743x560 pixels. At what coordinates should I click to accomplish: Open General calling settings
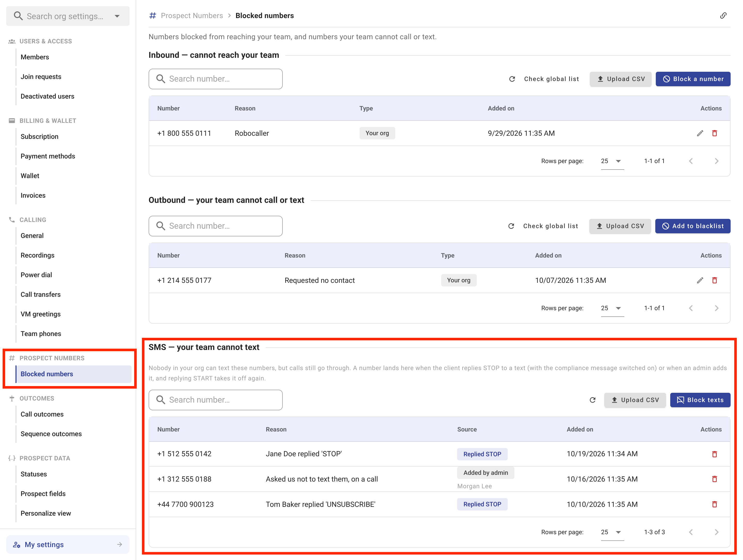click(x=32, y=236)
